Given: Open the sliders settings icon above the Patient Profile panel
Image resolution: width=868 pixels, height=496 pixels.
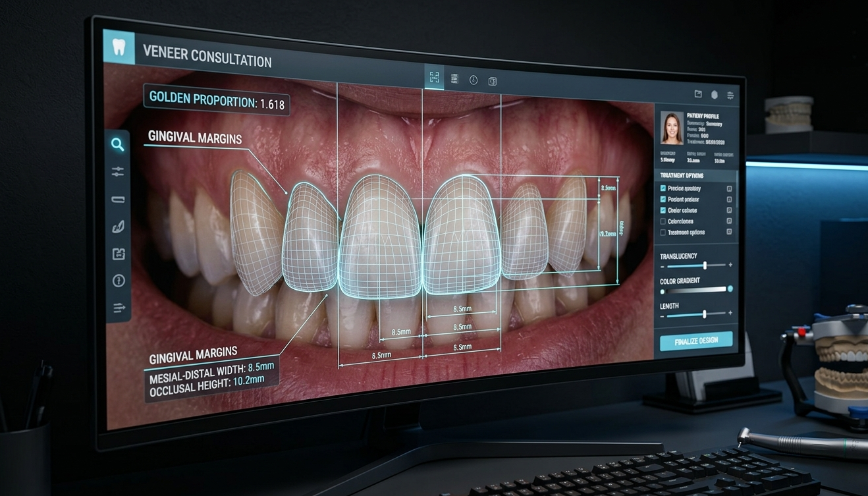Looking at the screenshot, I should click(730, 96).
